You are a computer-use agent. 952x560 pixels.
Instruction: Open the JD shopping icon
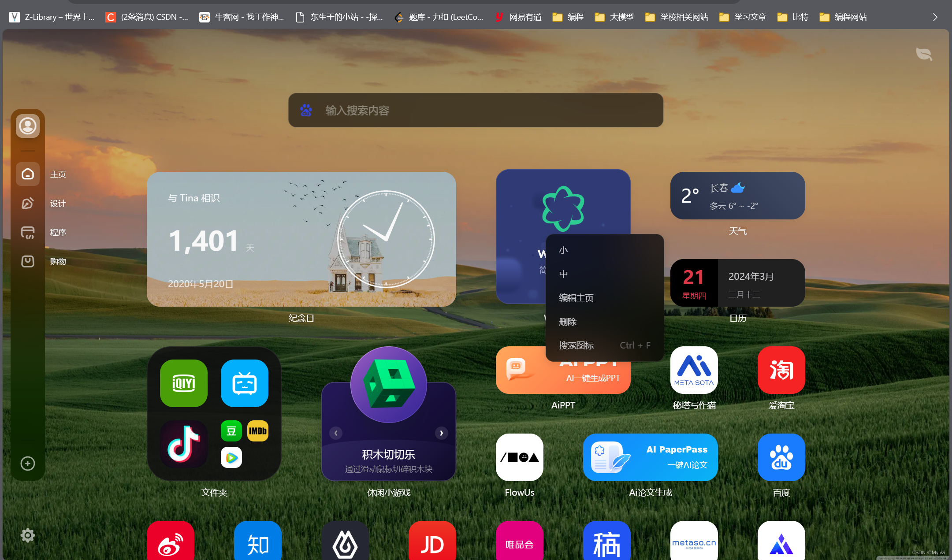[432, 542]
